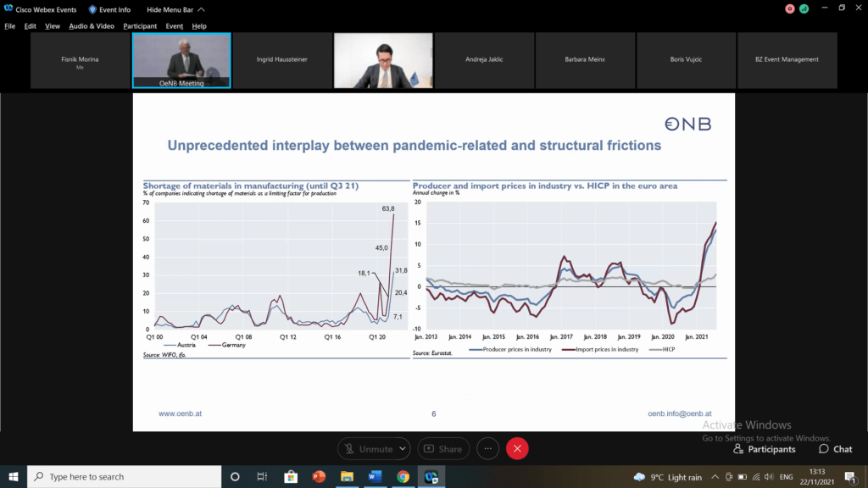Click the red recording indicator icon
The width and height of the screenshot is (868, 488).
pyautogui.click(x=790, y=8)
